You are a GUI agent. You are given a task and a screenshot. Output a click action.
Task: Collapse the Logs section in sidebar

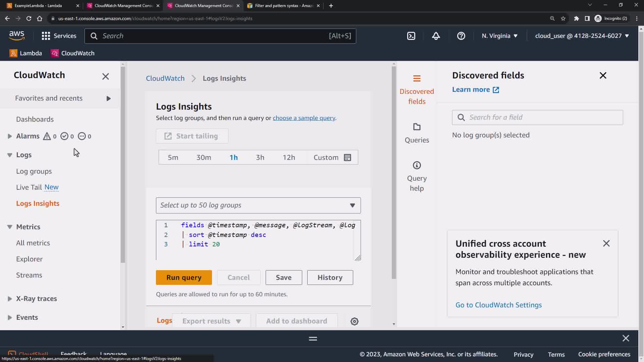point(10,155)
